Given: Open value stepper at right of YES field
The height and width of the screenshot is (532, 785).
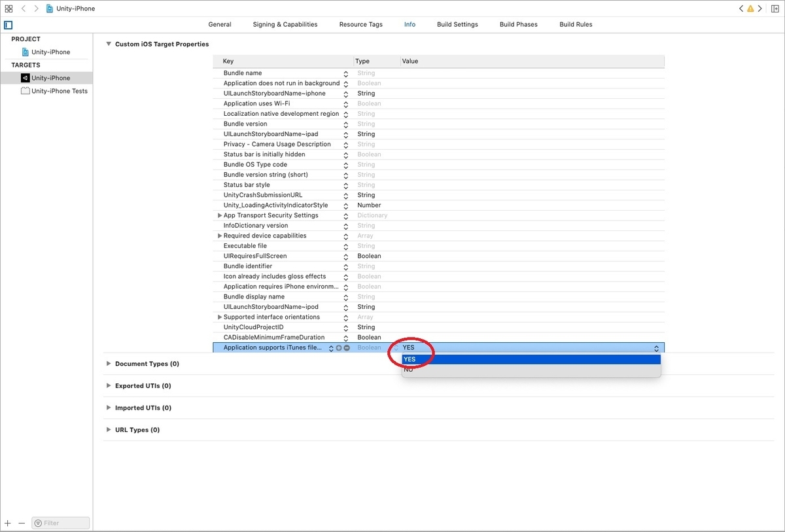Looking at the screenshot, I should click(x=656, y=348).
